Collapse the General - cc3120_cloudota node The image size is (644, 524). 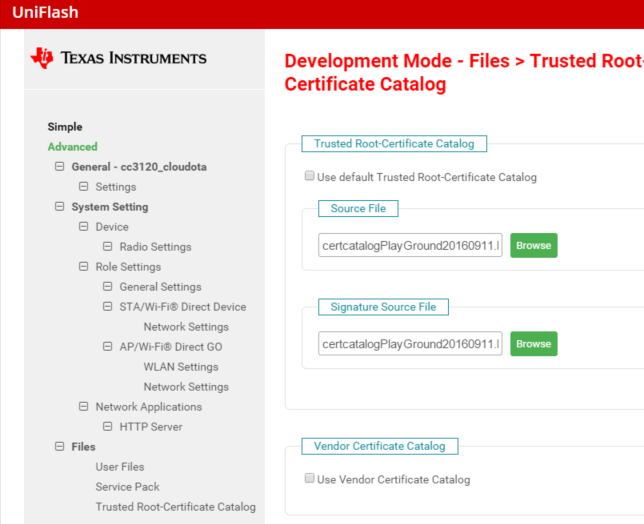point(60,167)
